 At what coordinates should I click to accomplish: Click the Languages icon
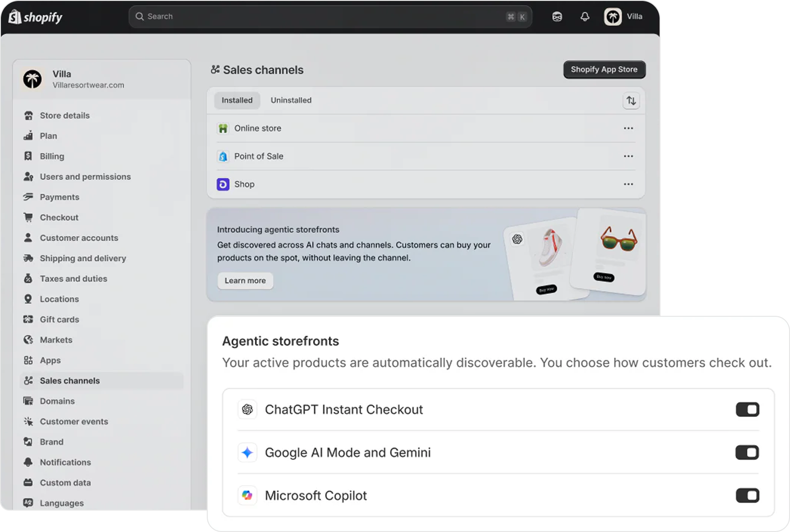(x=28, y=503)
